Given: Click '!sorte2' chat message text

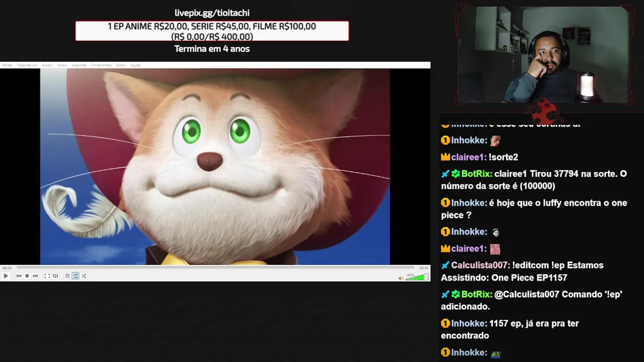Looking at the screenshot, I should coord(503,157).
